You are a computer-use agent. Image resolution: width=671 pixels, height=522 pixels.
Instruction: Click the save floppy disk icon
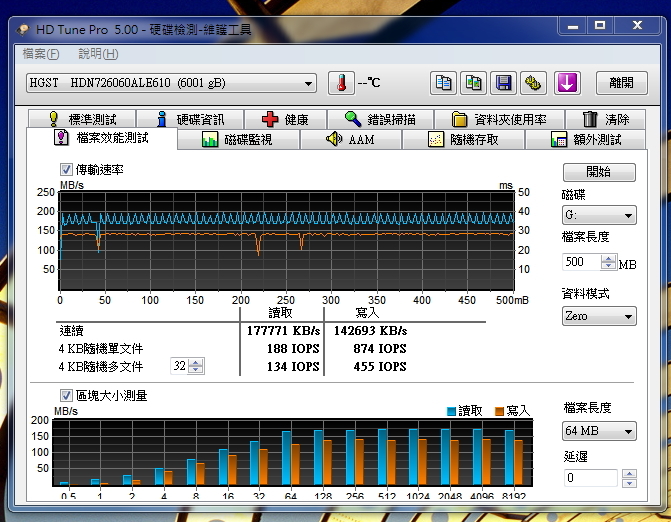pos(505,83)
